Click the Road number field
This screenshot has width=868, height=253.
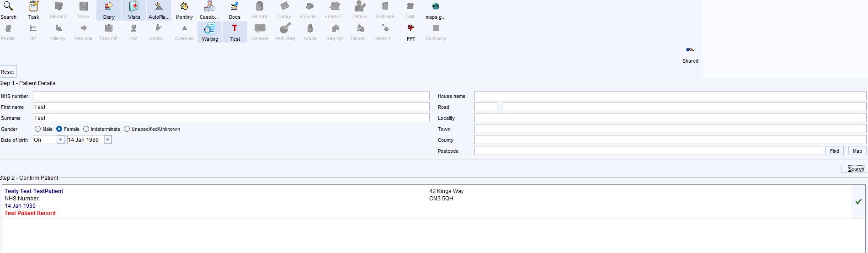coord(485,107)
